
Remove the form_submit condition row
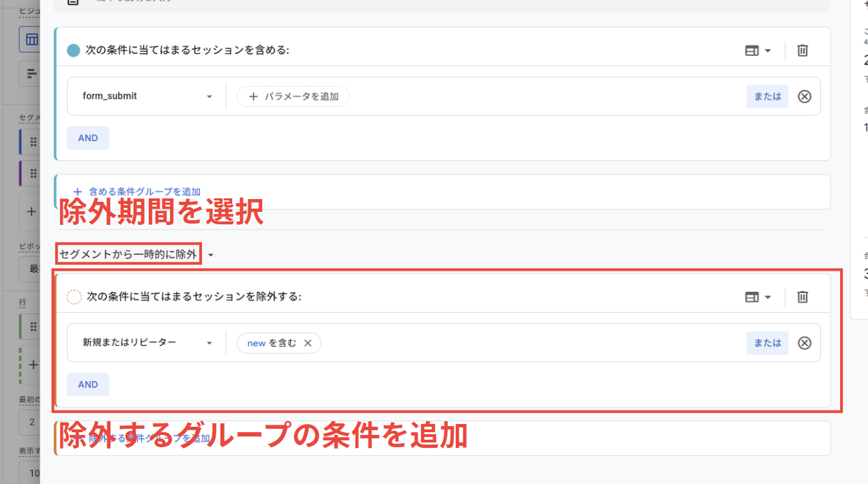coord(805,96)
